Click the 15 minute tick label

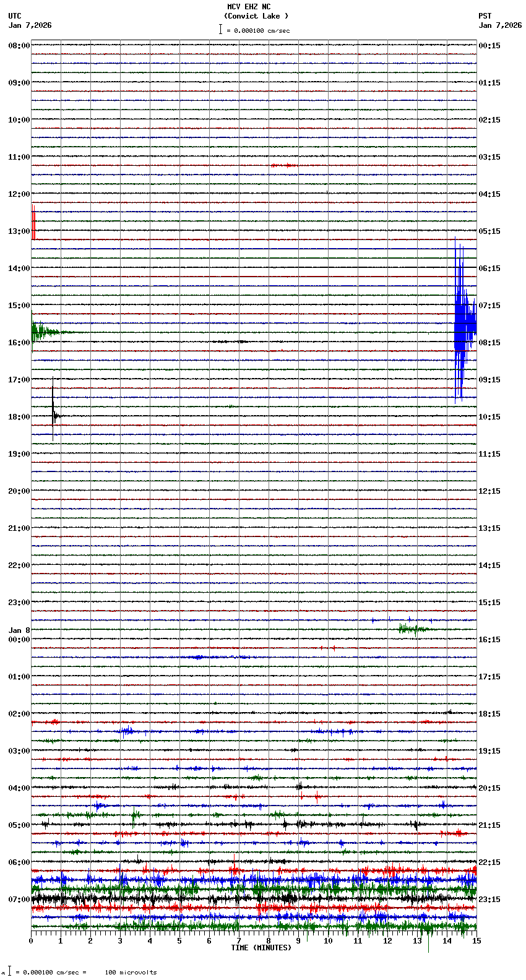[x=476, y=942]
